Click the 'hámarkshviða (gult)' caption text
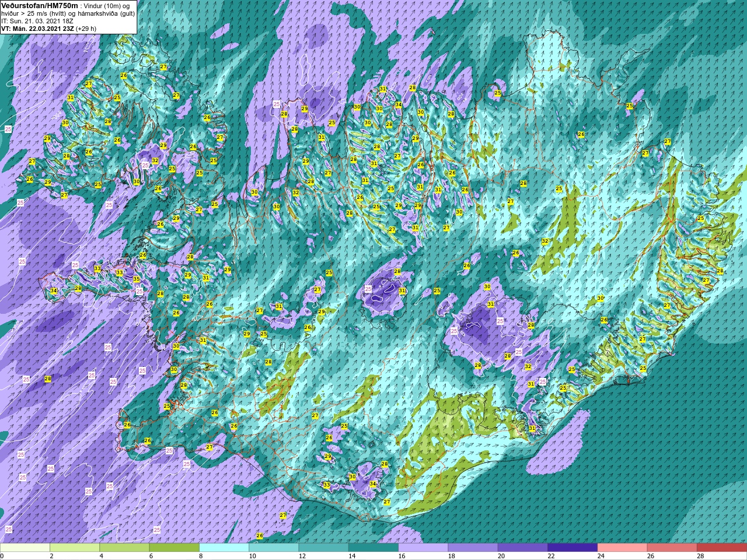This screenshot has height=560, width=747. (x=105, y=13)
